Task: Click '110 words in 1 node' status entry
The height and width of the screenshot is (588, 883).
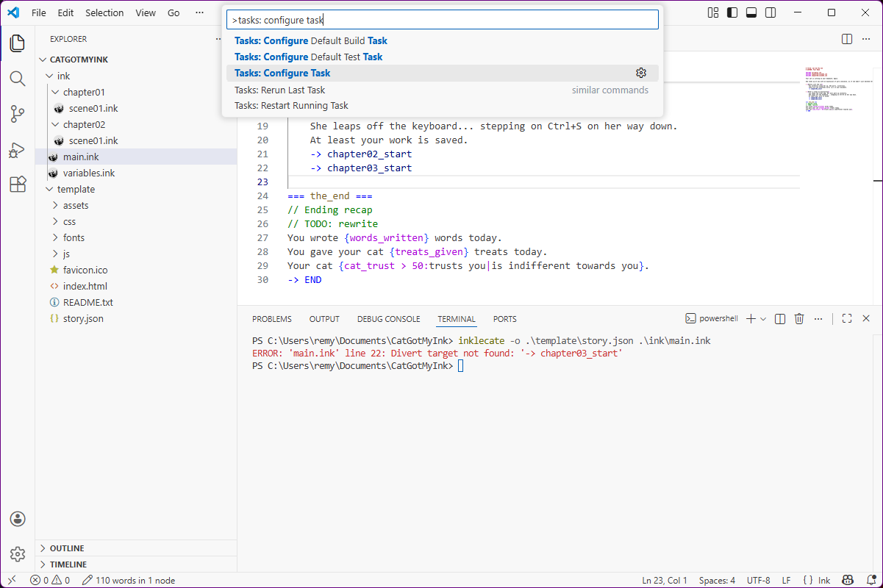Action: 129,580
